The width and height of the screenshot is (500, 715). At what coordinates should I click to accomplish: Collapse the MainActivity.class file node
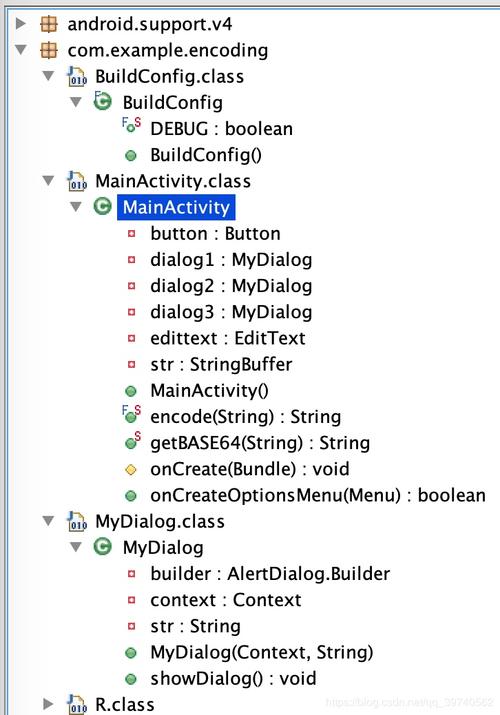48,181
